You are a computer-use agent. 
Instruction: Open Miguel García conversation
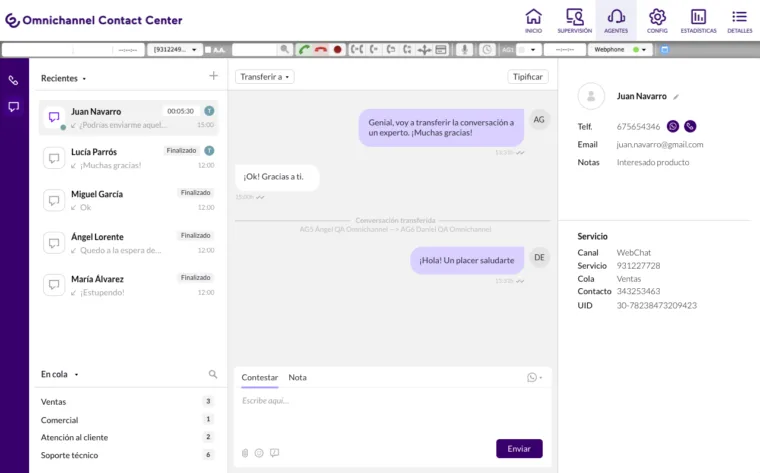128,200
